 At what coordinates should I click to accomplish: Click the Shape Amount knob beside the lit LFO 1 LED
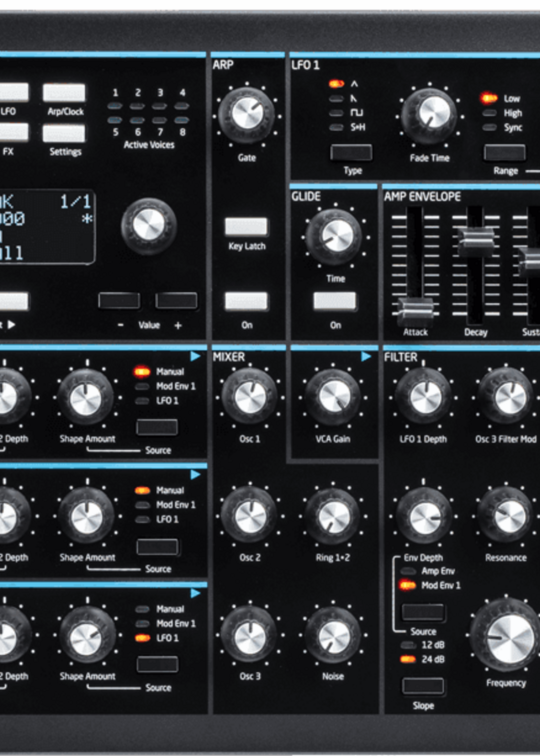tap(87, 634)
